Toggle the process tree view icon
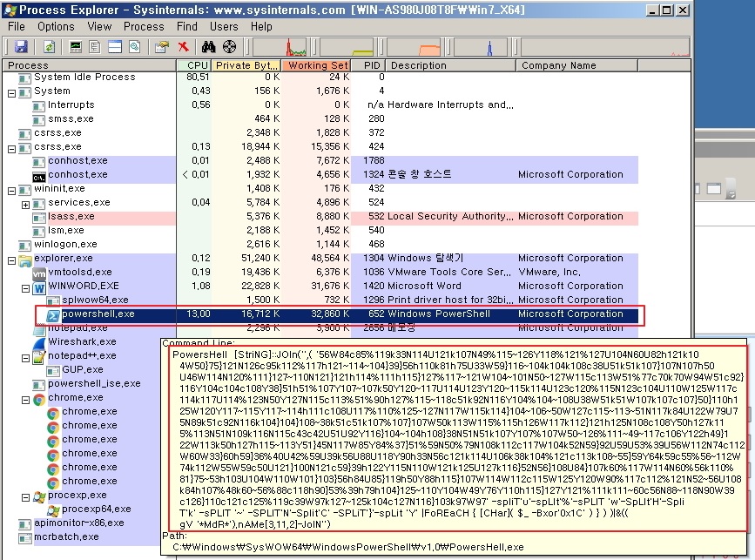This screenshot has width=755, height=560. (95, 47)
